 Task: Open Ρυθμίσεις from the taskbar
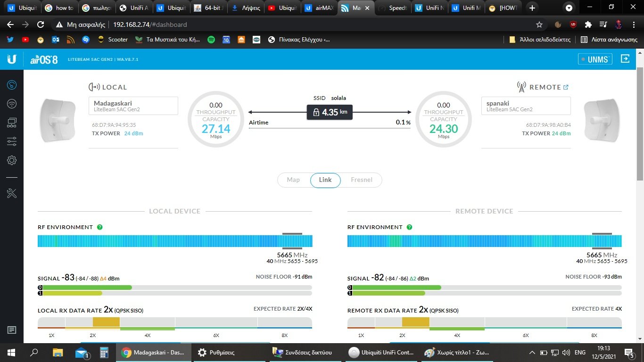230,353
